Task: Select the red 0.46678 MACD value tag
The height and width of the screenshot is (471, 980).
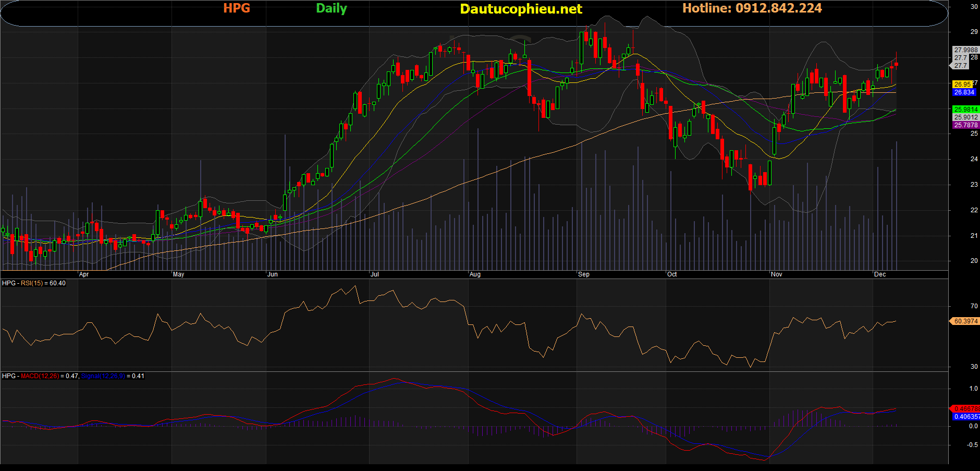Action: (965, 409)
